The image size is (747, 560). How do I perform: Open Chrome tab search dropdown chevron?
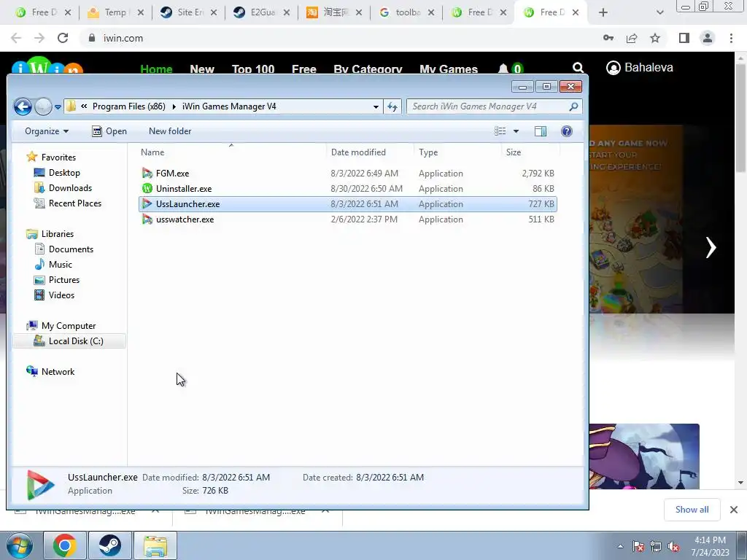tap(659, 13)
